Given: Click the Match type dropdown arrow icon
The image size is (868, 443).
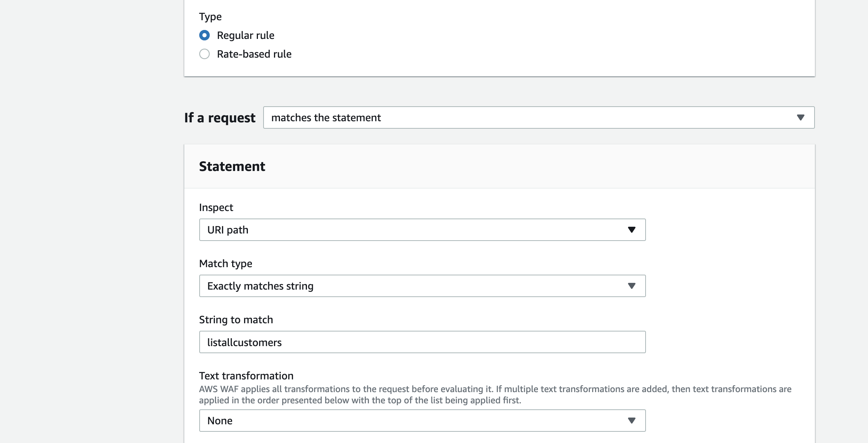Looking at the screenshot, I should pos(632,286).
